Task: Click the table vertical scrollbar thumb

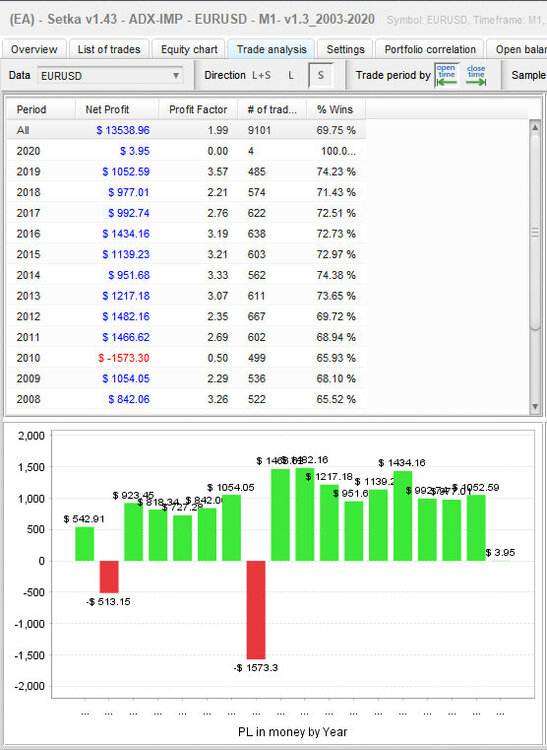Action: [535, 232]
